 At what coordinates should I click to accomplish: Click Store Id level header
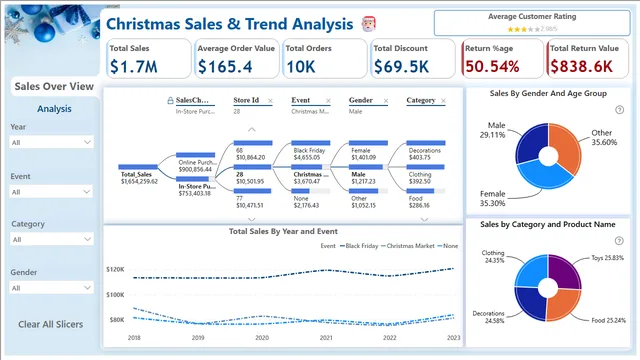pos(246,100)
